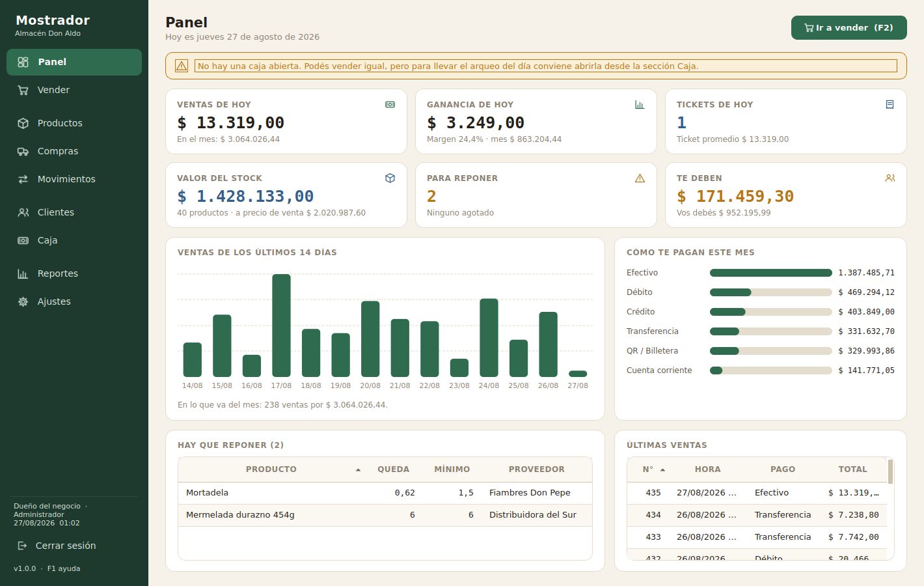Sort by Producto using the column arrow
Screen dimensions: 924x586
[358, 469]
